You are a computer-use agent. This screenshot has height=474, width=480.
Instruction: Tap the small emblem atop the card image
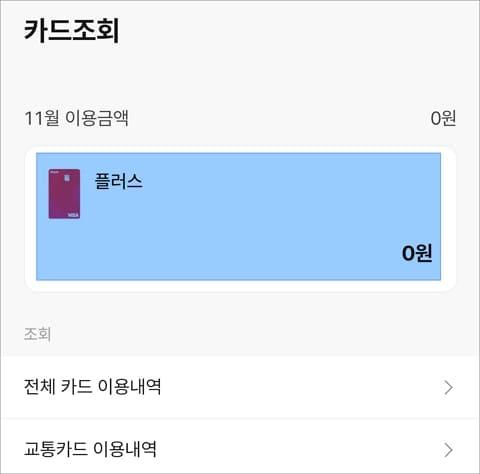pos(67,178)
